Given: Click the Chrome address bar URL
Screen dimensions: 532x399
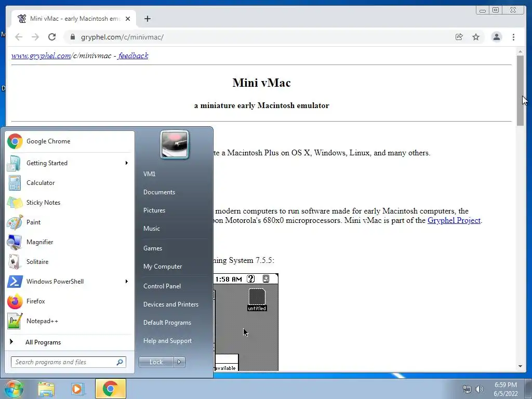Looking at the screenshot, I should [122, 37].
